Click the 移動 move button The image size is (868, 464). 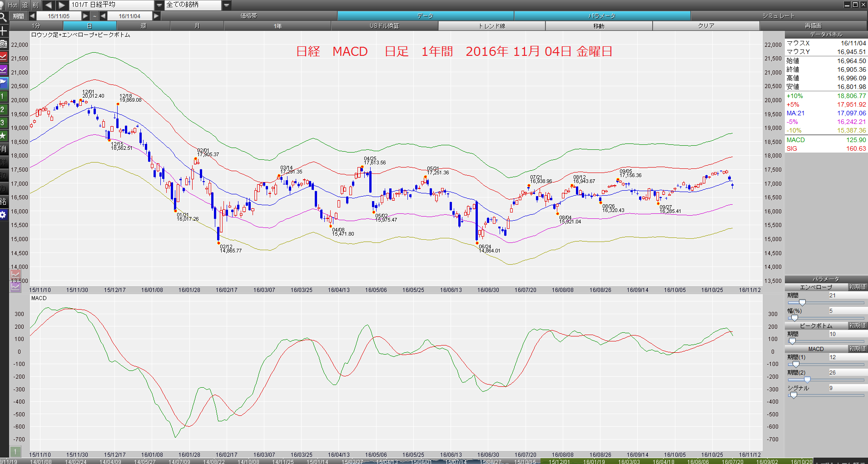coord(599,26)
